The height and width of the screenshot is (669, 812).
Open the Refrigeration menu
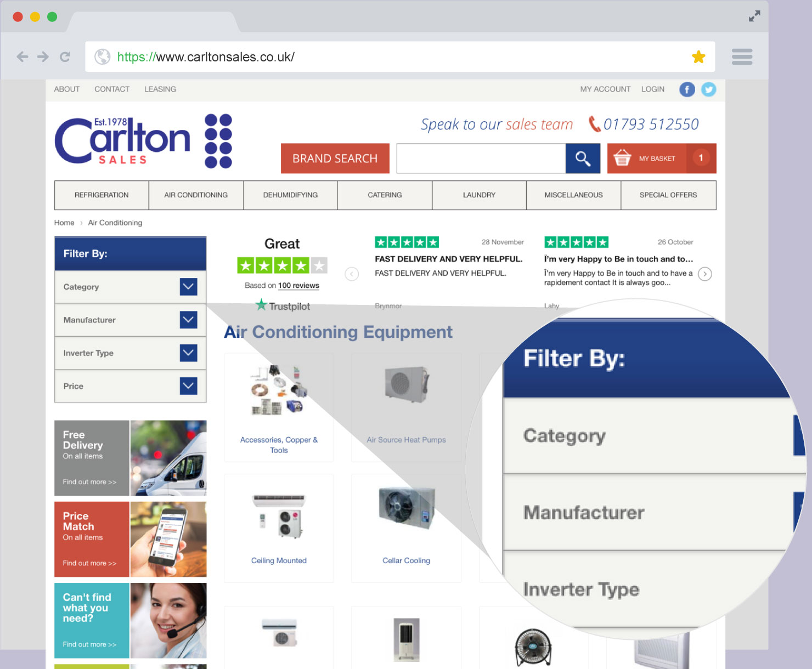101,195
